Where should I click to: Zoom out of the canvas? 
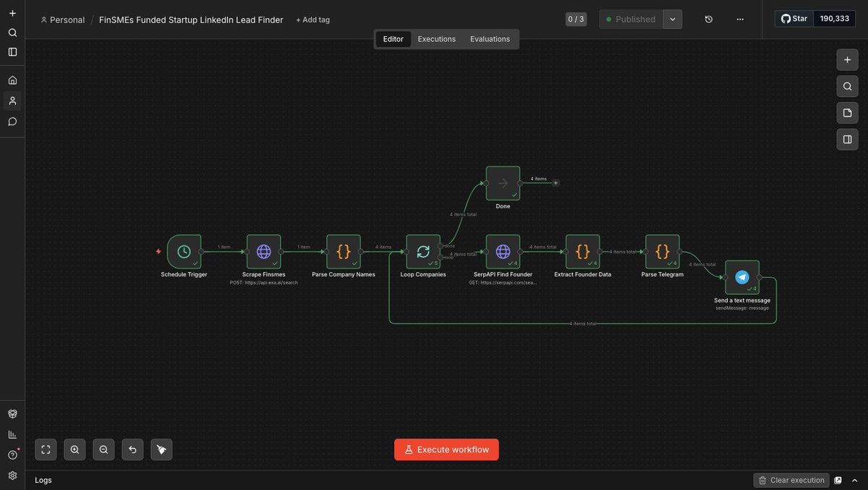[x=103, y=449]
